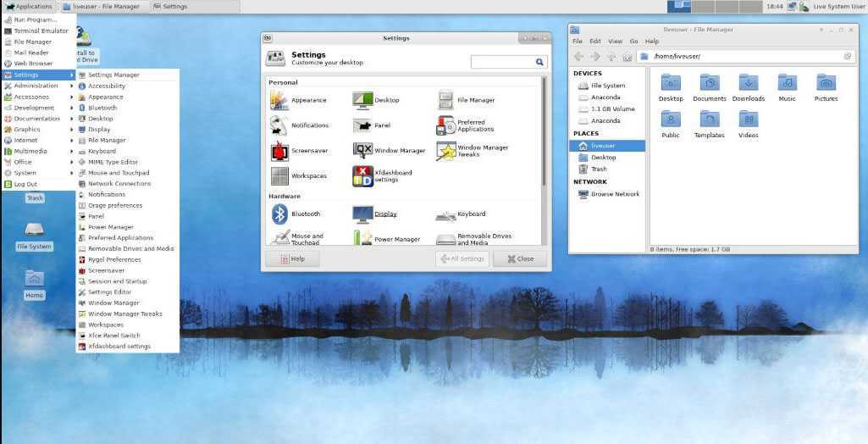
Task: Open the Downloads folder
Action: [749, 83]
